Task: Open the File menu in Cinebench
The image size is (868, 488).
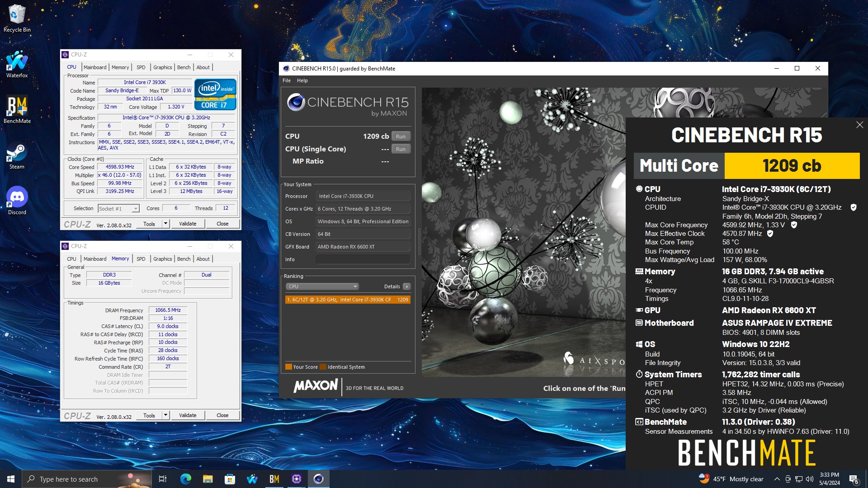Action: [287, 80]
